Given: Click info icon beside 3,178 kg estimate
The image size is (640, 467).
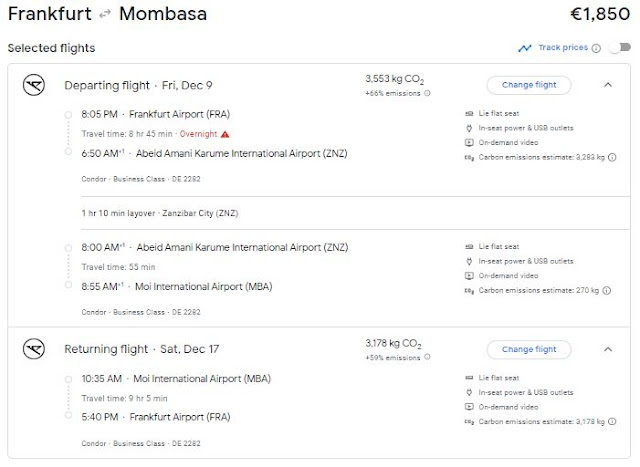Looking at the screenshot, I should (x=612, y=422).
